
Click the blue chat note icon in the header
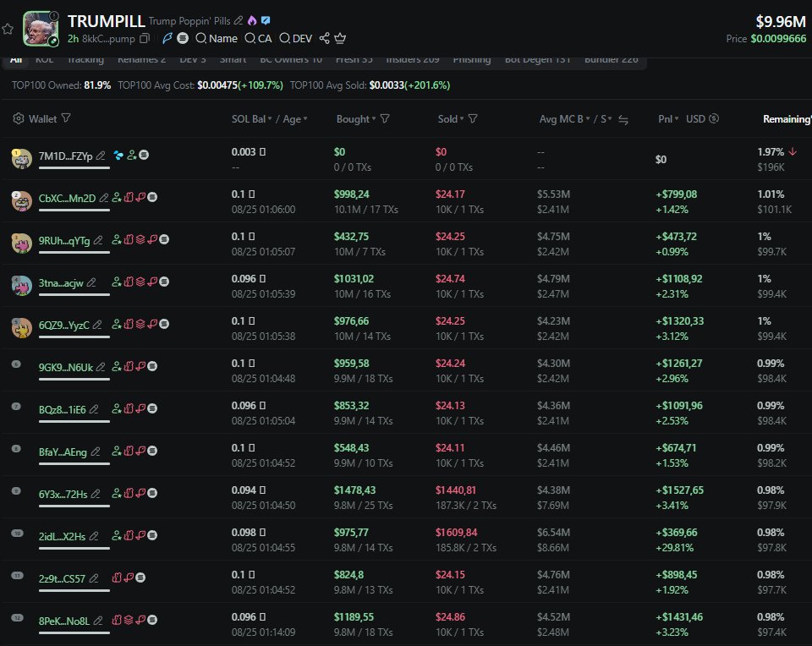pos(265,20)
